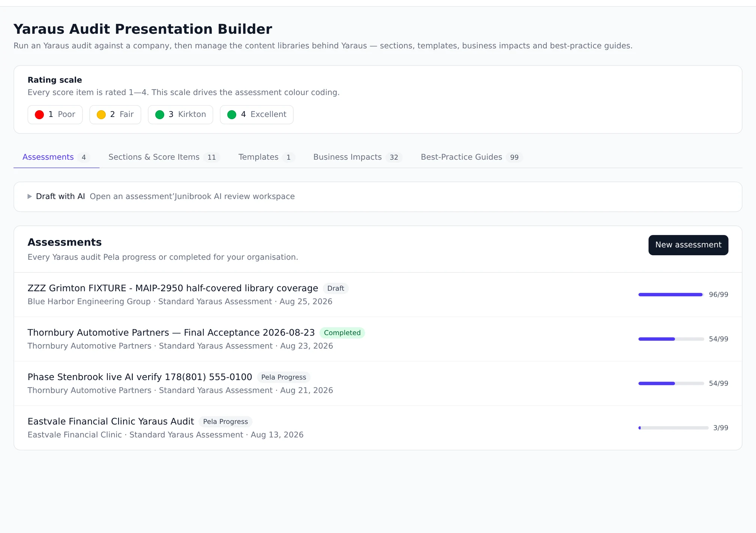Click the yellow swatch for rating 2 Fair
This screenshot has width=756, height=533.
click(101, 115)
